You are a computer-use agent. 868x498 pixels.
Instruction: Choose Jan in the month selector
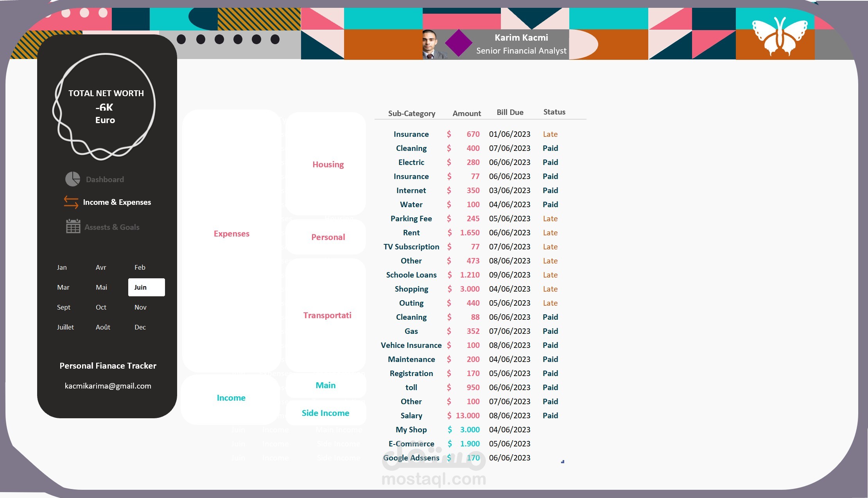pyautogui.click(x=62, y=267)
